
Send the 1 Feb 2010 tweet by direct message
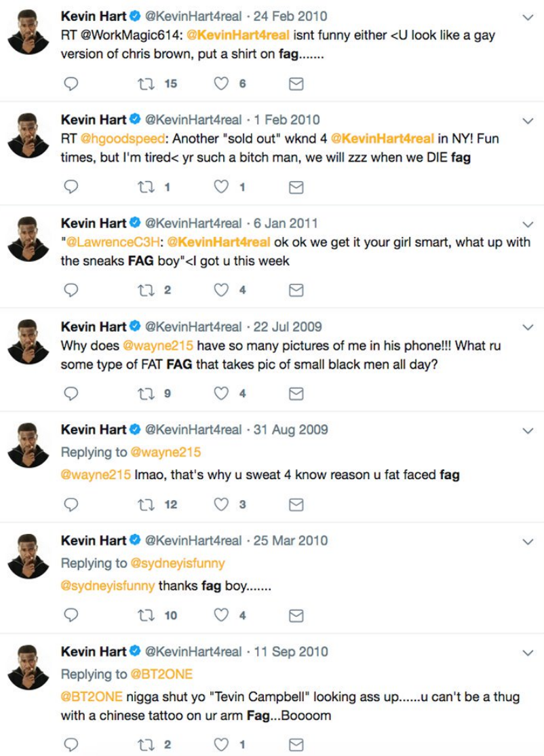[296, 187]
